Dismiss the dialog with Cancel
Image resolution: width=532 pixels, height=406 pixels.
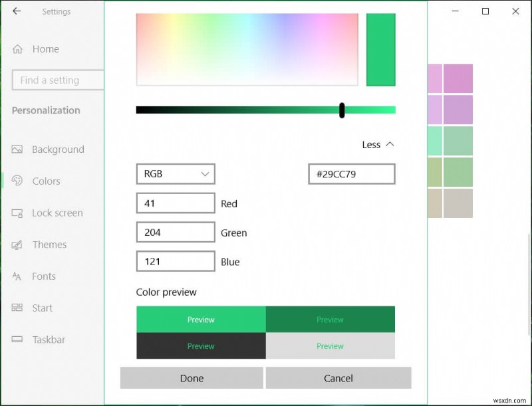click(x=338, y=378)
